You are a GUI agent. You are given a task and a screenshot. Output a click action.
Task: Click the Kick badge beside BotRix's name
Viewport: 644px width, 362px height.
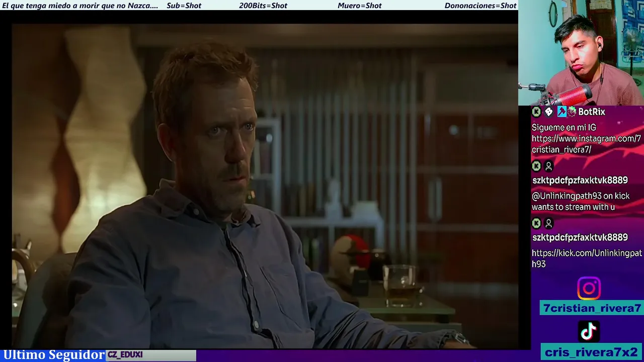point(536,112)
